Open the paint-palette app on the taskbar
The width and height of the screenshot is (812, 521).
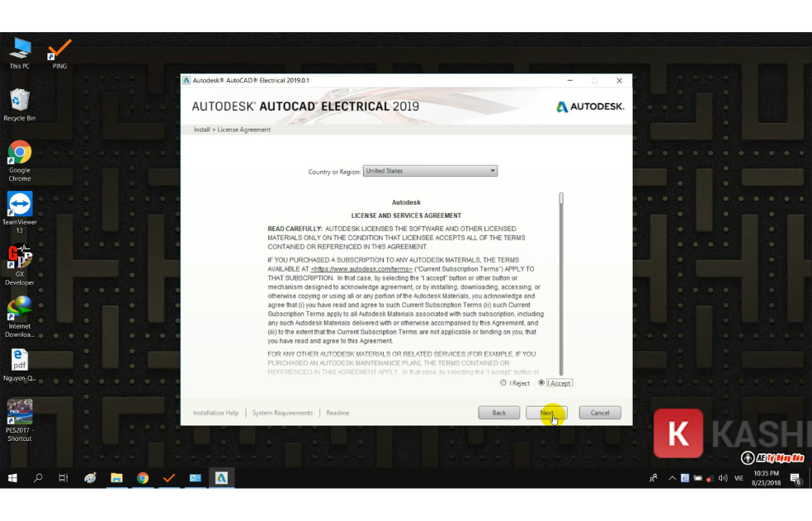90,478
